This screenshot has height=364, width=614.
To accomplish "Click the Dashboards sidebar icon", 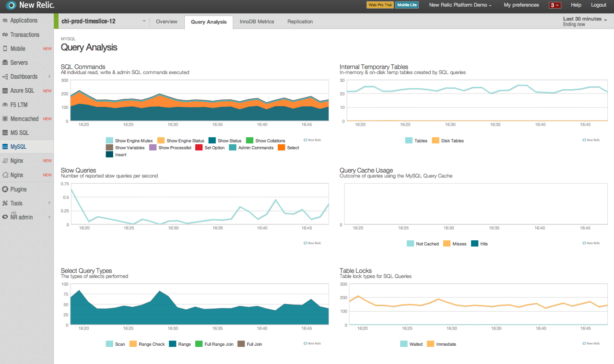I will [x=5, y=77].
